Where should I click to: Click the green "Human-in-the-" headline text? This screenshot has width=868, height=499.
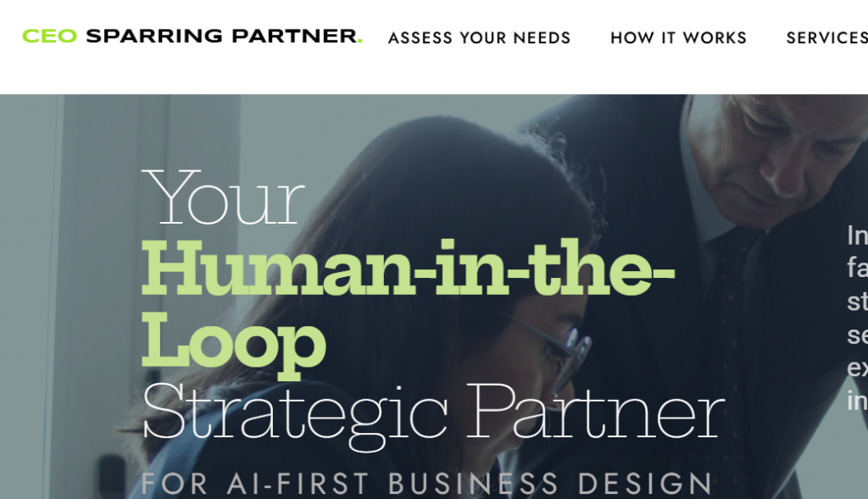[x=409, y=268]
